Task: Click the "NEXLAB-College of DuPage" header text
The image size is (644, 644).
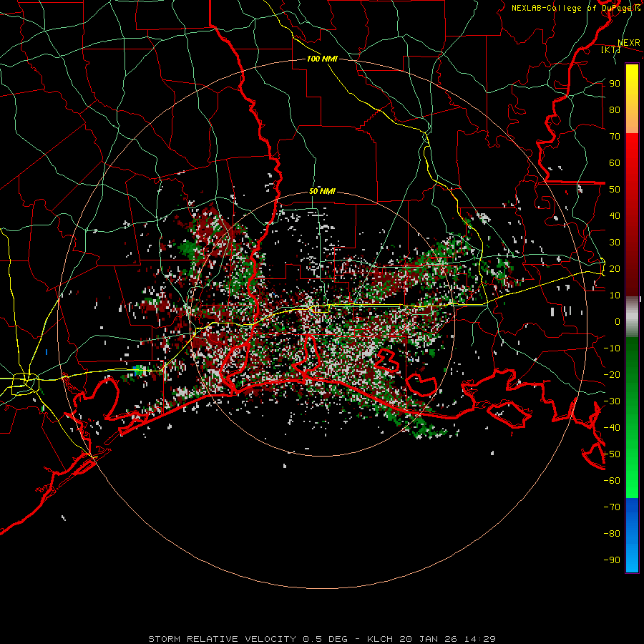Action: click(572, 8)
